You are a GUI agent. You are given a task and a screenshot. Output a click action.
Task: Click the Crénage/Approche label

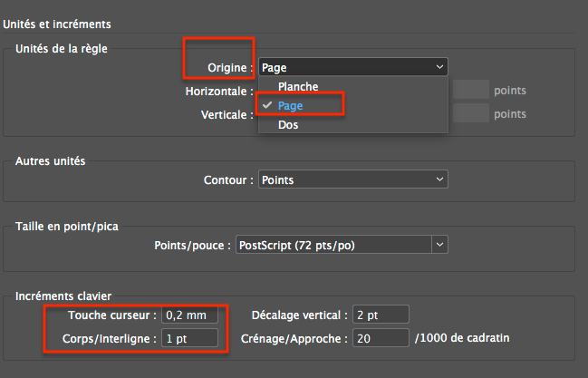click(294, 338)
